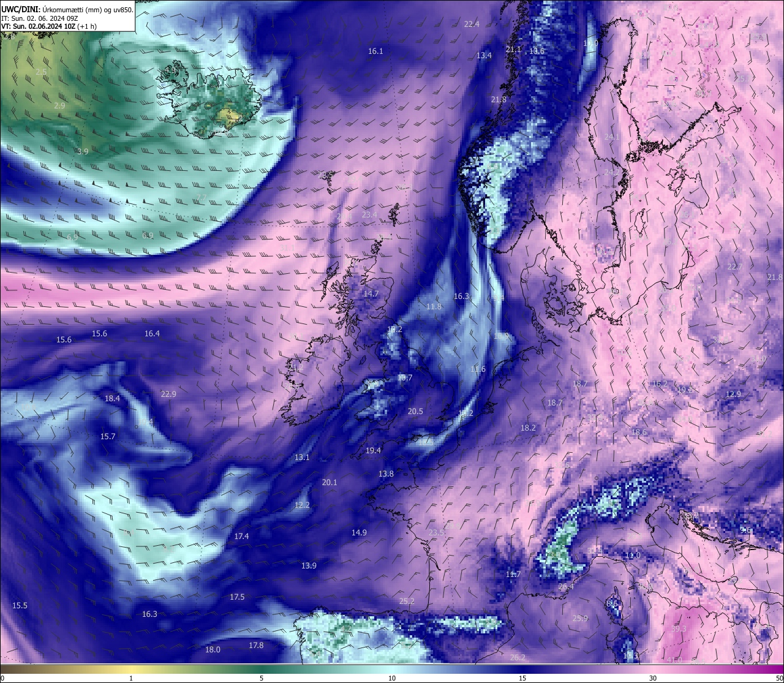Click the 26.2 value at the bottom

coord(518,657)
